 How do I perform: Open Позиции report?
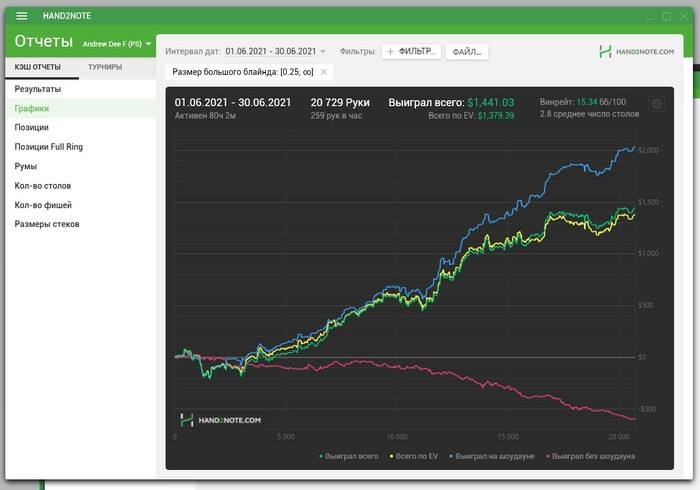[x=80, y=128]
